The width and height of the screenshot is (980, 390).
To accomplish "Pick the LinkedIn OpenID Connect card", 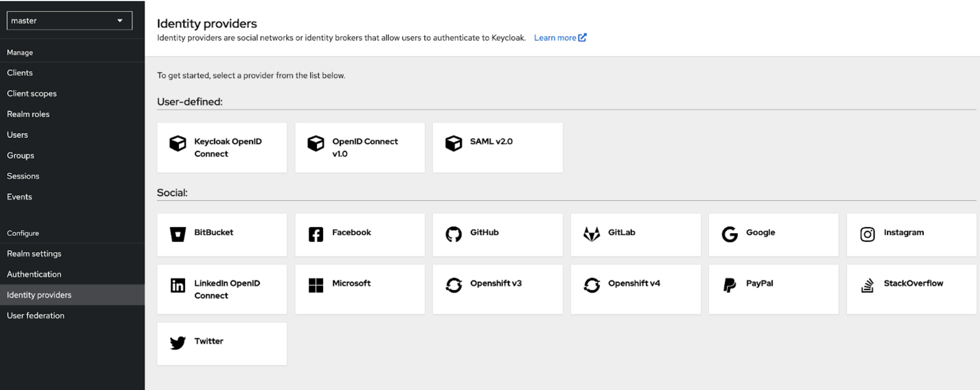I will point(222,289).
